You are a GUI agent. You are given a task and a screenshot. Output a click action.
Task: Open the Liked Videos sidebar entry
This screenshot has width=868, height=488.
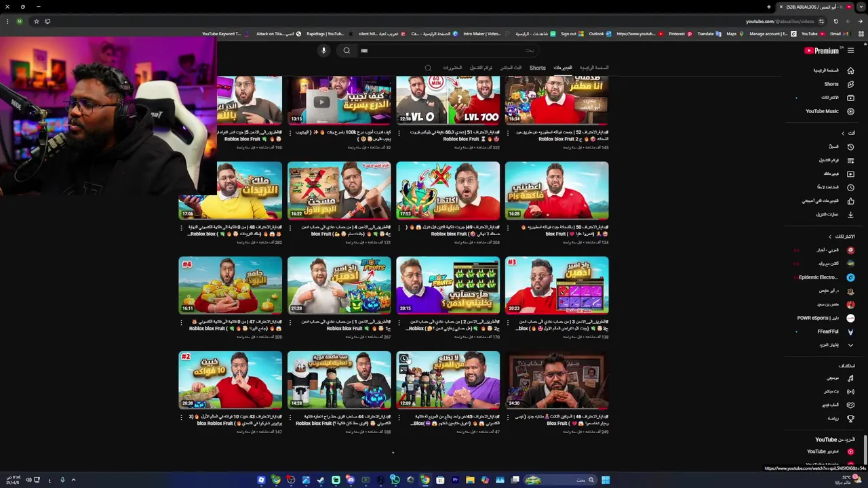[x=827, y=201]
